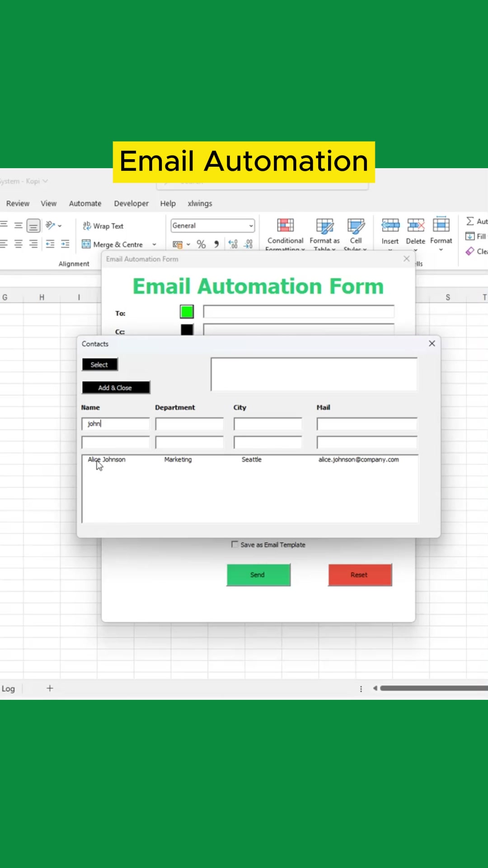
Task: Click Merge & Centre button
Action: click(x=113, y=245)
